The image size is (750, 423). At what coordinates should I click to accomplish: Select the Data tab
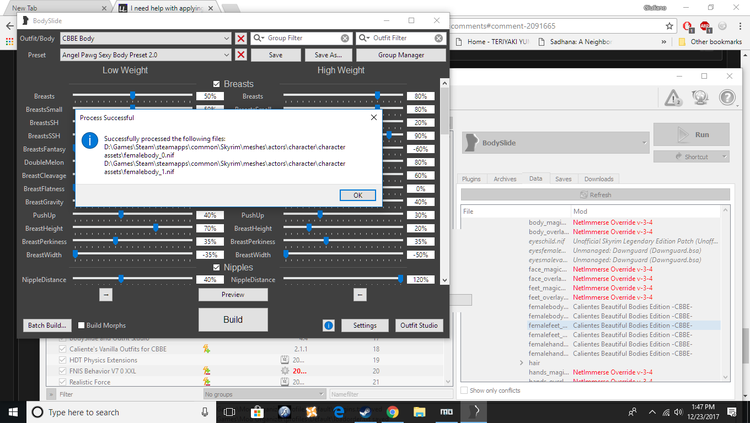(x=536, y=178)
